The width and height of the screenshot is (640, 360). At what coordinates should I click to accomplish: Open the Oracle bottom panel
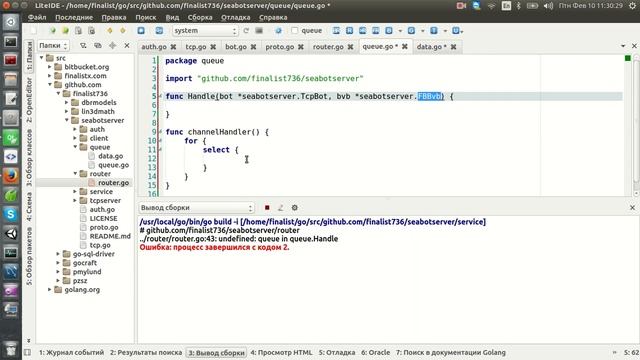click(x=376, y=352)
